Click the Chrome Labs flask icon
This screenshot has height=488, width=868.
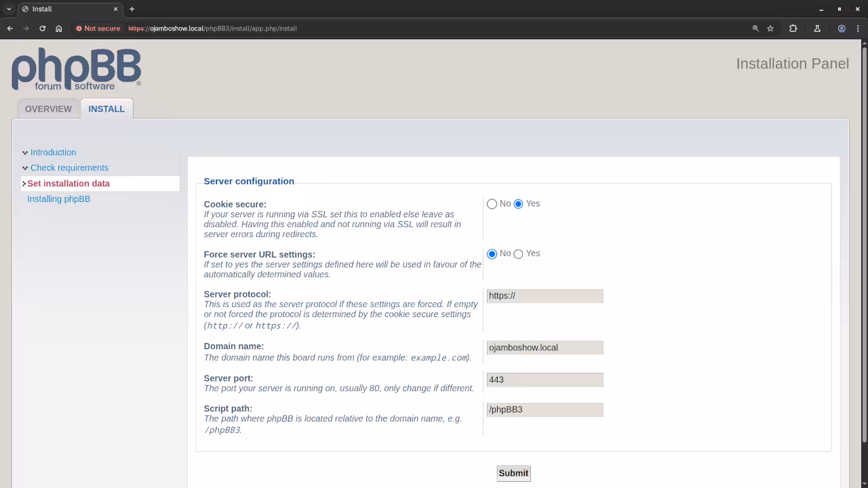tap(817, 28)
